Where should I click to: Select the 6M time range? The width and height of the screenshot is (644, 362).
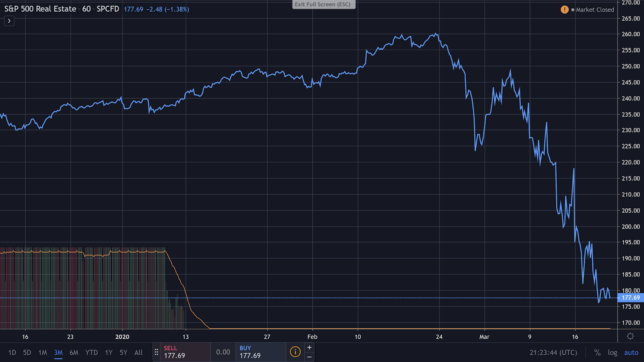coord(74,353)
